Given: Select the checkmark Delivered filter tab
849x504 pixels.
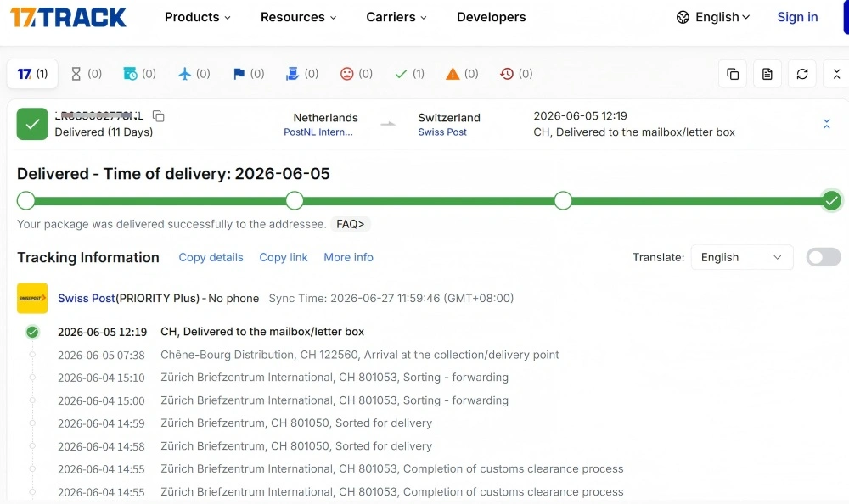Looking at the screenshot, I should coord(410,74).
